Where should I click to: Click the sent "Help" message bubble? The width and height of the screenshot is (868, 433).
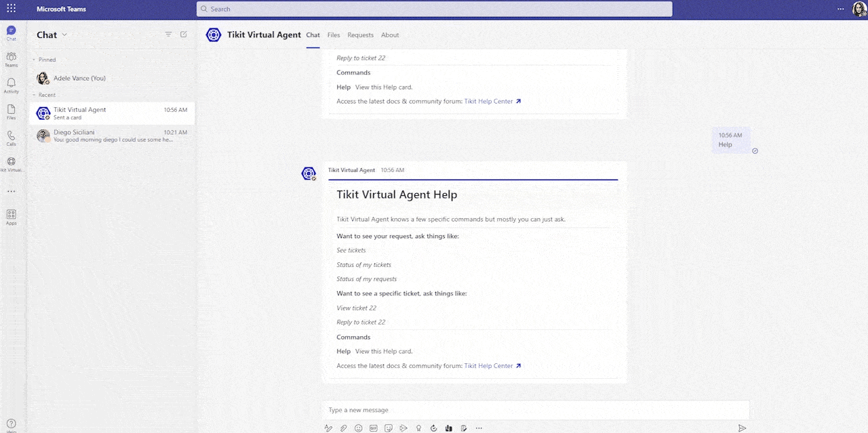(731, 140)
